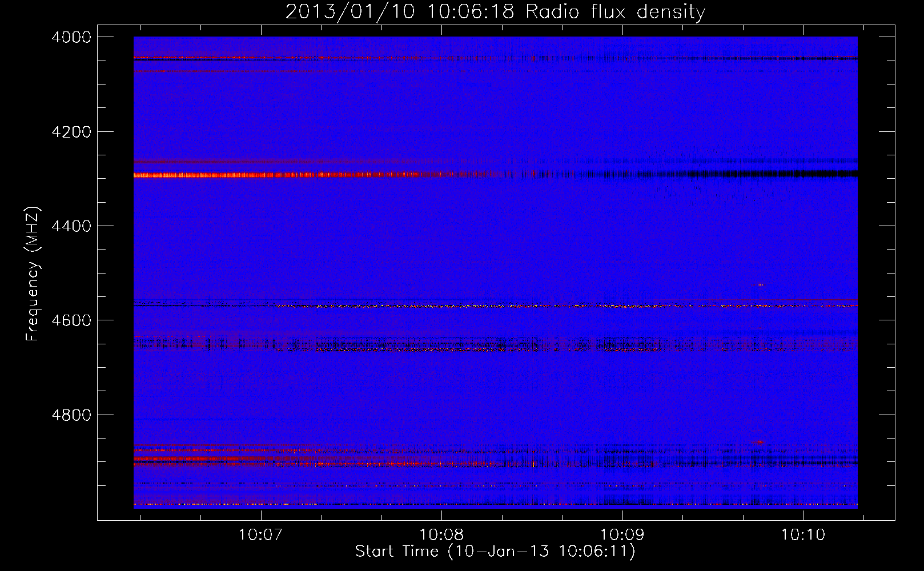This screenshot has height=571, width=924.
Task: Click the 4600 frequency tick label
Action: [71, 320]
